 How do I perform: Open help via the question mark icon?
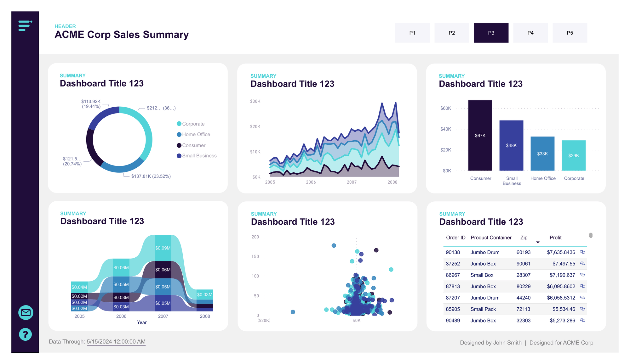click(x=25, y=334)
